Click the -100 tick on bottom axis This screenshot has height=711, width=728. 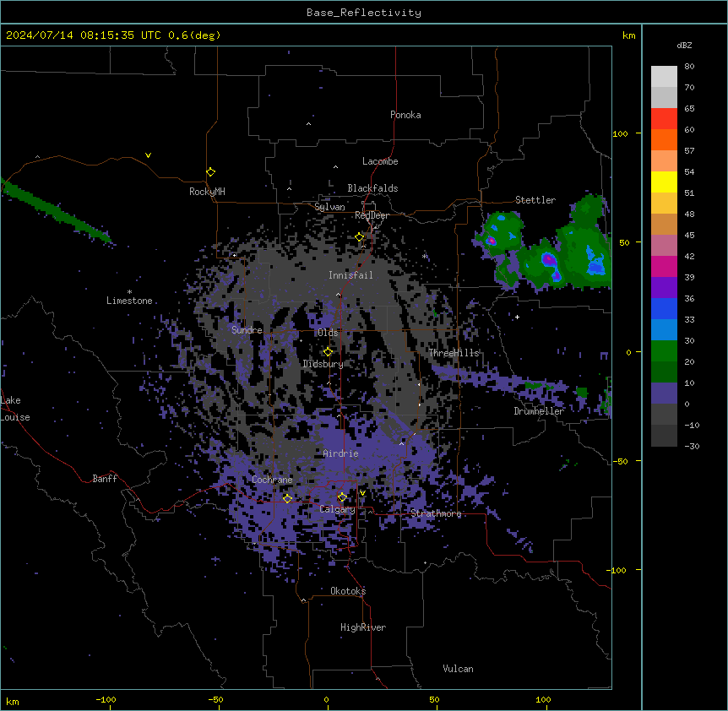pyautogui.click(x=106, y=700)
